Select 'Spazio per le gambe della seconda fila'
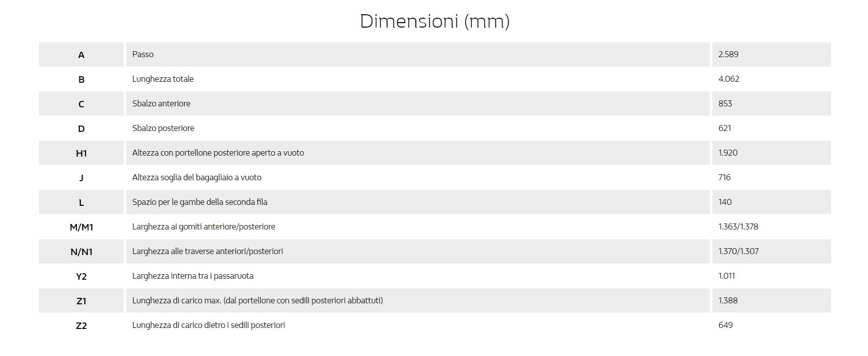This screenshot has width=868, height=356. point(200,202)
